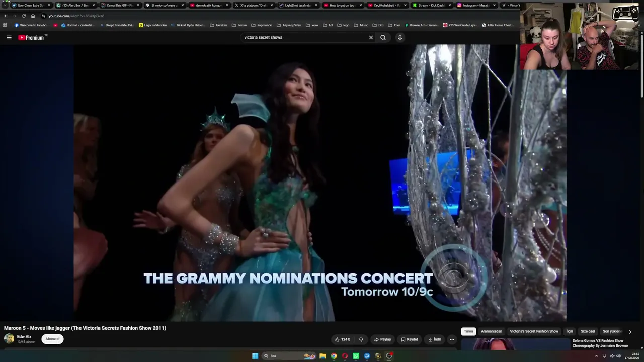Expand the Coin bookmarks folder
The width and height of the screenshot is (644, 362).
394,25
